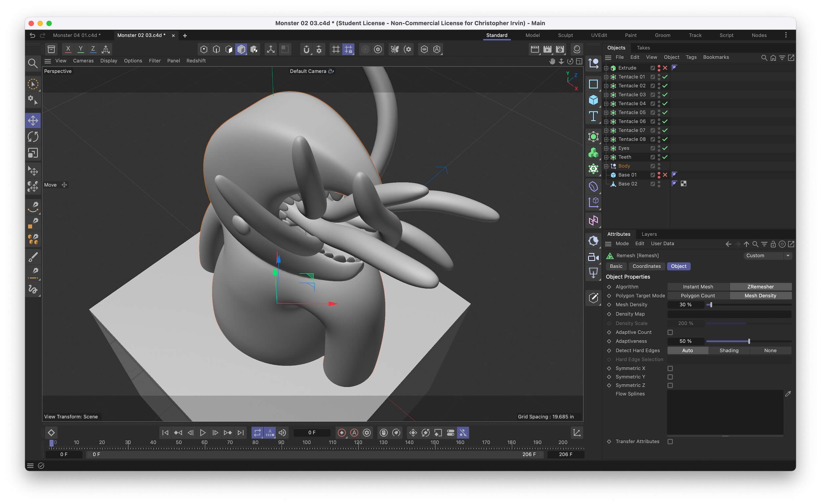Open the search magnifier in left toolbar
The image size is (821, 504).
pyautogui.click(x=33, y=63)
